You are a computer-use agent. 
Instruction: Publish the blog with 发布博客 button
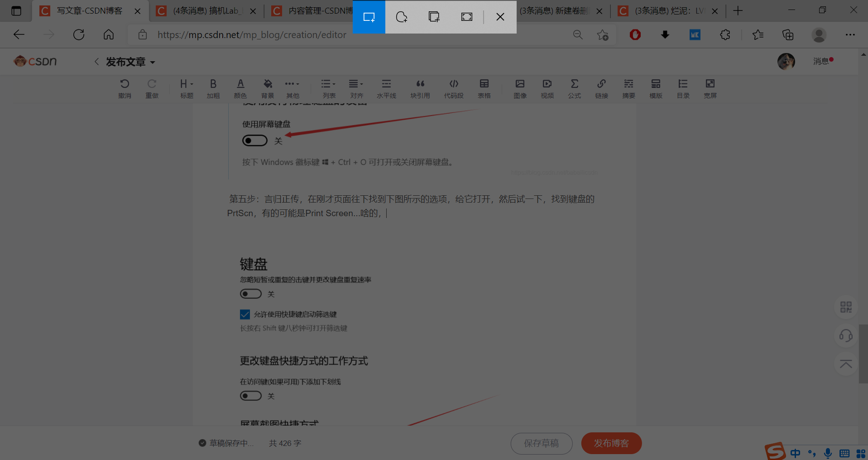pos(611,443)
